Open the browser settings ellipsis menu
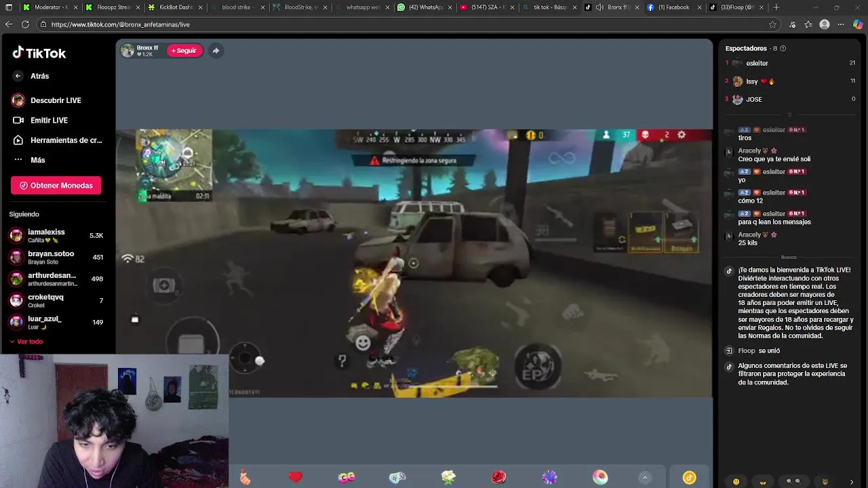 (x=841, y=24)
